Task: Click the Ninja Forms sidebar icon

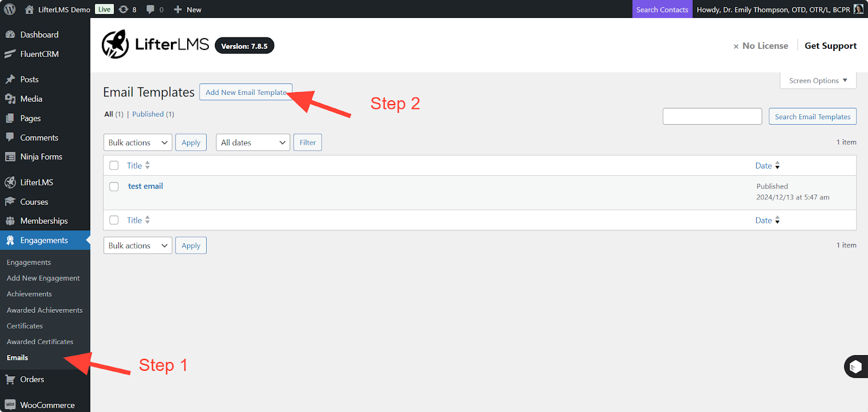Action: [10, 157]
